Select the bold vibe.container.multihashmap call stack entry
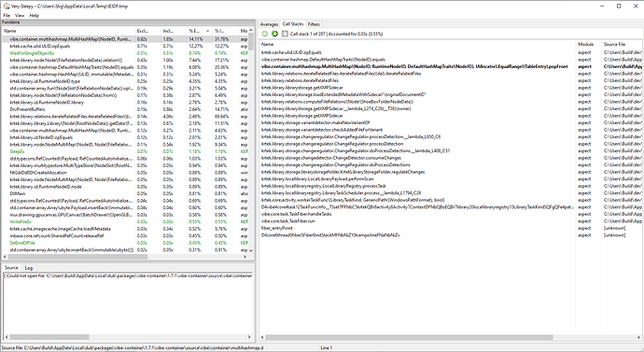The width and height of the screenshot is (644, 352). coord(451,66)
